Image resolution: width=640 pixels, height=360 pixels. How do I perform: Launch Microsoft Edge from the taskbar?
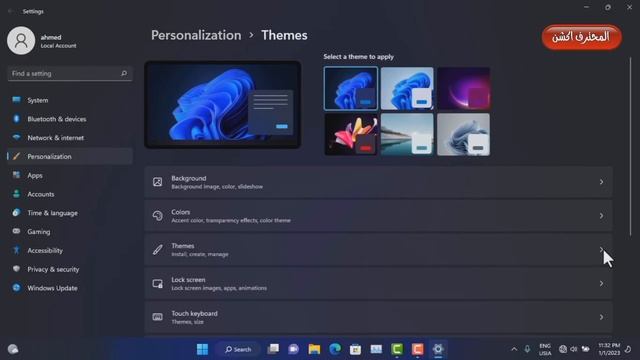pyautogui.click(x=335, y=349)
